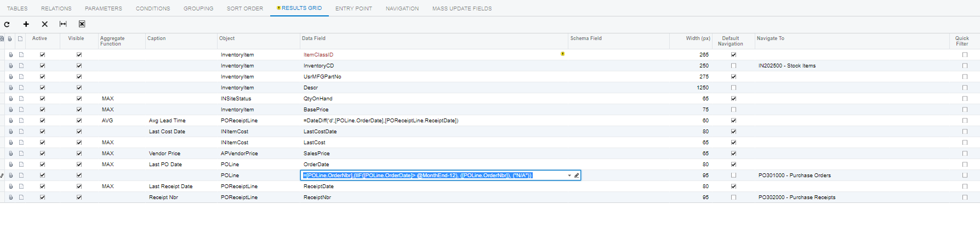Click PO302000 - Purchase Receipts navigate cell
The image size is (980, 226).
(x=796, y=197)
